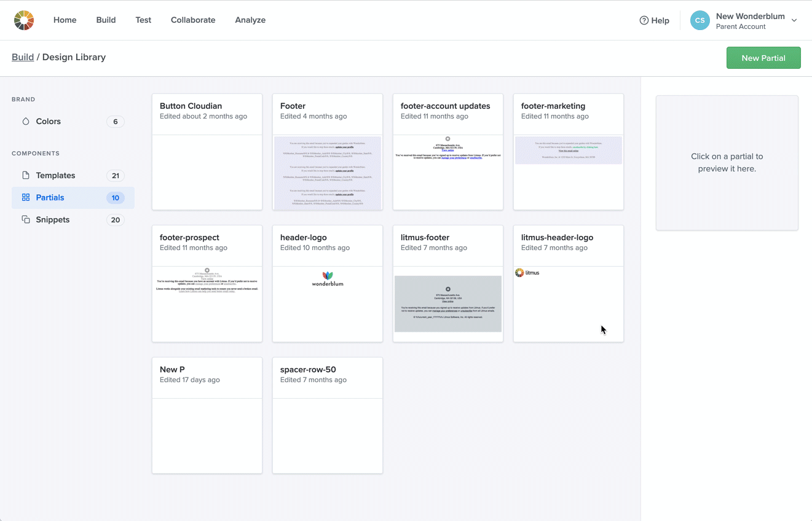This screenshot has width=812, height=521.
Task: Follow the Build breadcrumb link
Action: click(23, 57)
